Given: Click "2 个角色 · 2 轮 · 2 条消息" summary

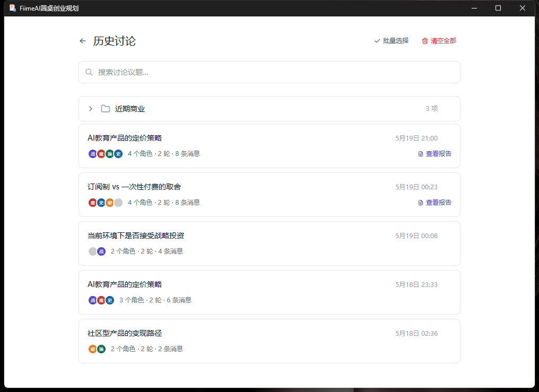Looking at the screenshot, I should (x=147, y=349).
